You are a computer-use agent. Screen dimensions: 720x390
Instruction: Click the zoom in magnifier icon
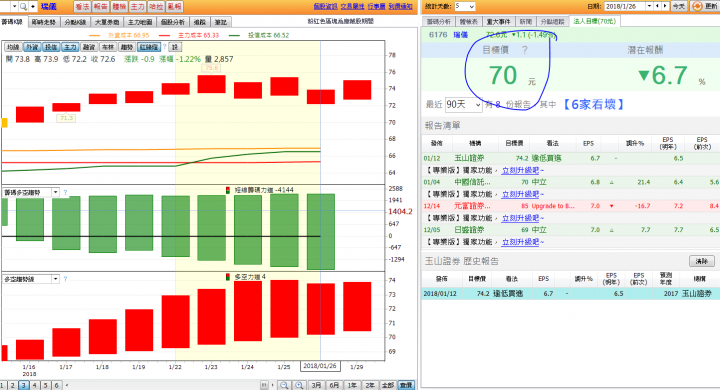(x=299, y=385)
